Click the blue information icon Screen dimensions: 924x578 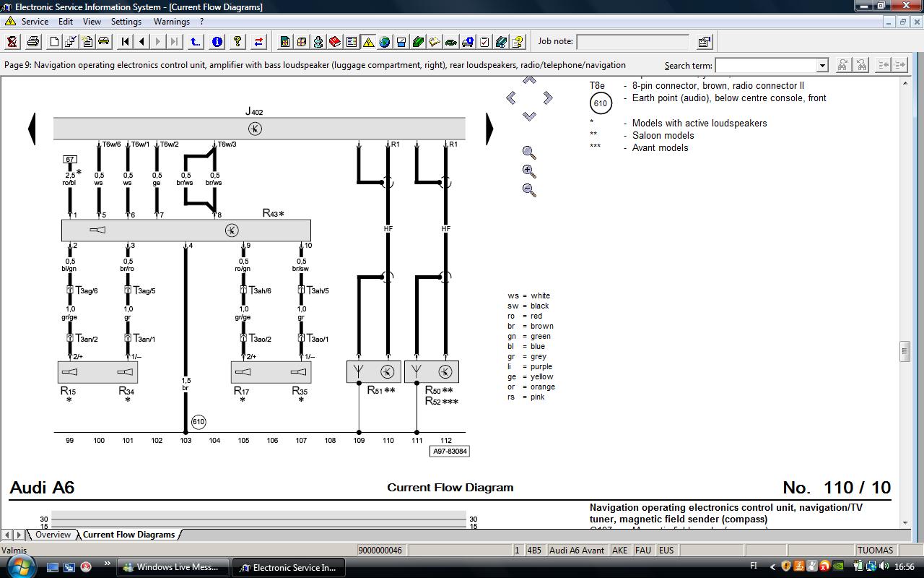pyautogui.click(x=217, y=42)
